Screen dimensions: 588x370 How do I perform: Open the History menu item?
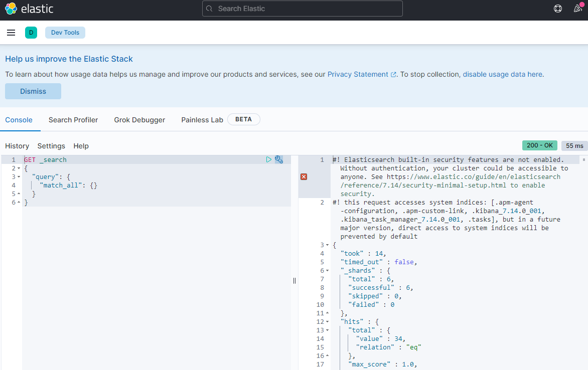pos(17,146)
